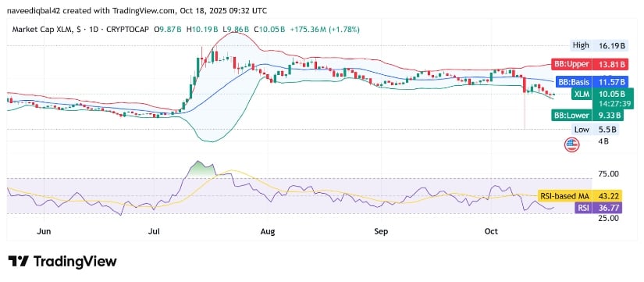The width and height of the screenshot is (644, 282).
Task: Click the High 16.19 B marker
Action: click(600, 45)
